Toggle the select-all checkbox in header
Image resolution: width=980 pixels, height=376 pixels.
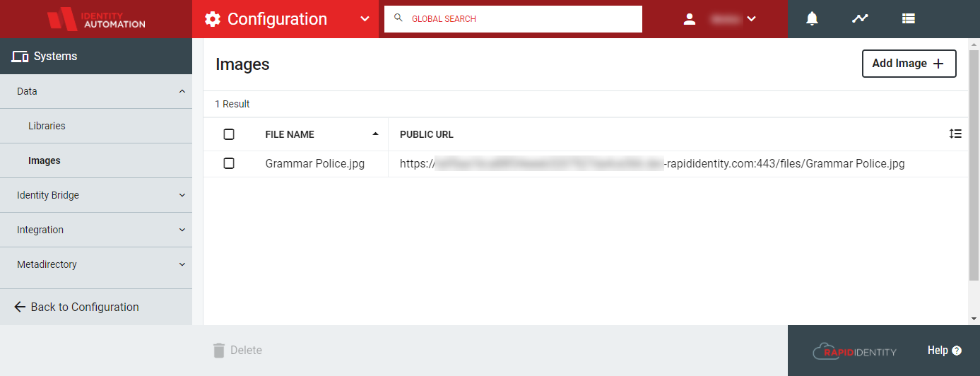(x=229, y=134)
